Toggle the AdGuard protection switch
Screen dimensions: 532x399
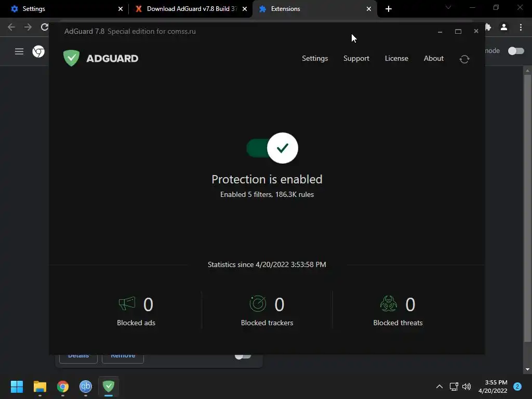point(272,148)
